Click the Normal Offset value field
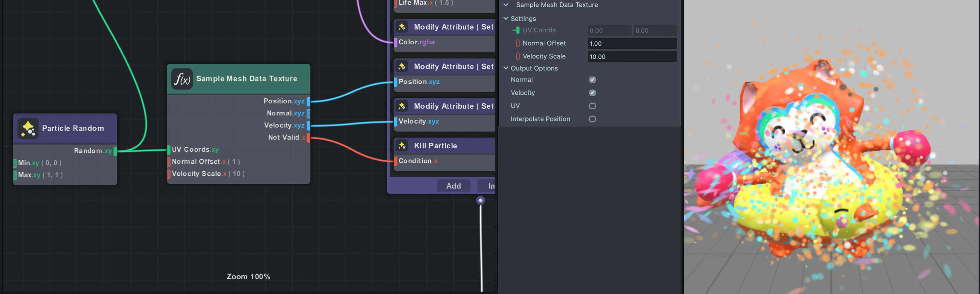 coord(632,43)
